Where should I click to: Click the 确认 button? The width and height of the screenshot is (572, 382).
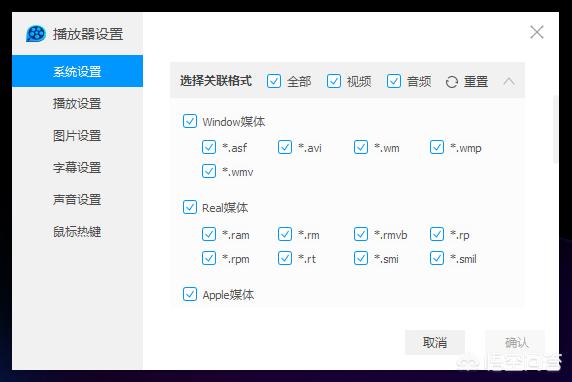(516, 342)
